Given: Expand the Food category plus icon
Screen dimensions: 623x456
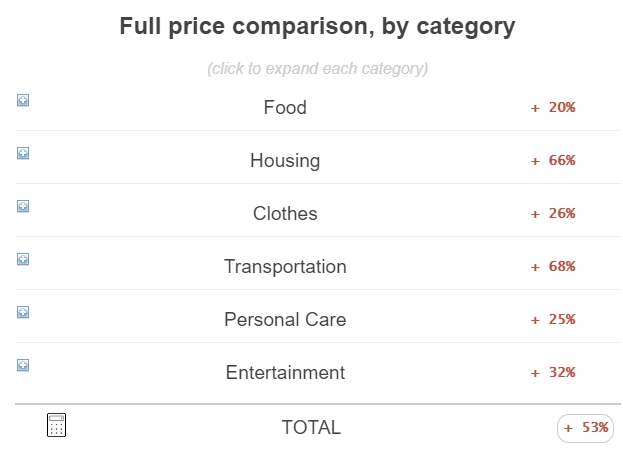Looking at the screenshot, I should [23, 100].
